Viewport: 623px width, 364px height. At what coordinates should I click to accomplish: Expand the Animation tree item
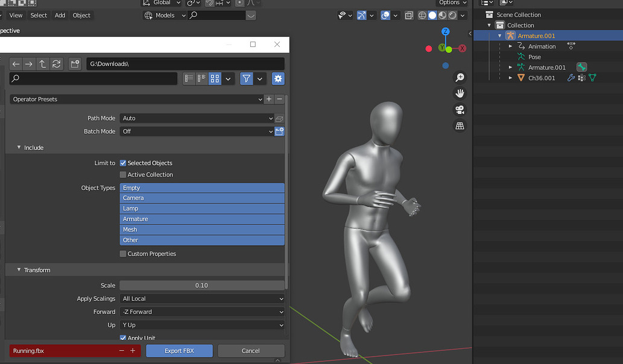[510, 46]
